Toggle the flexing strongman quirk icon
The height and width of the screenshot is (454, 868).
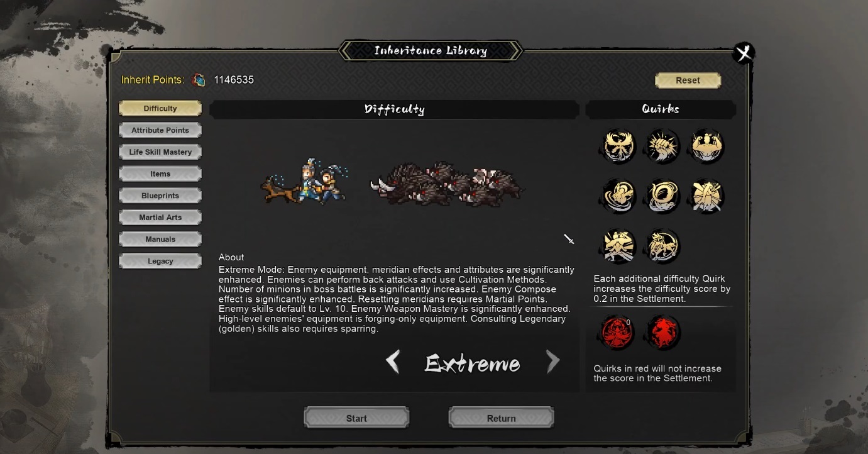707,146
